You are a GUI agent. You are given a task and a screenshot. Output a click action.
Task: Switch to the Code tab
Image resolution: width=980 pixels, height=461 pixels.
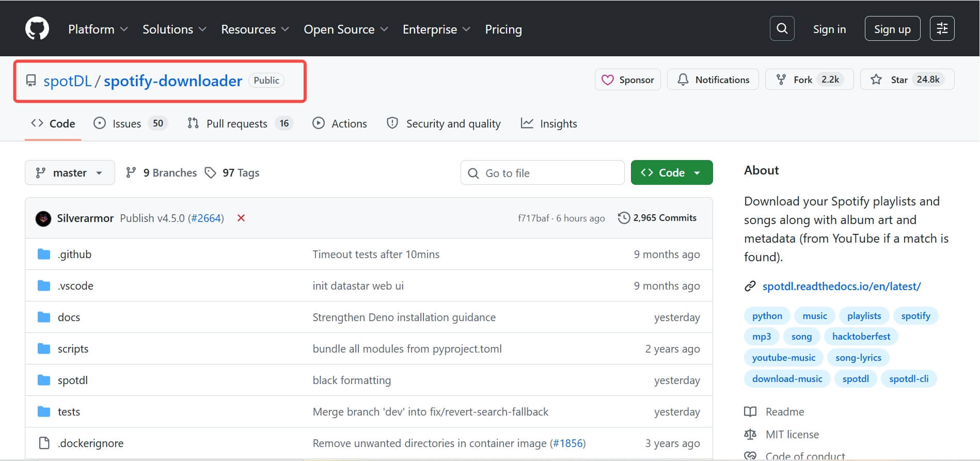(53, 123)
